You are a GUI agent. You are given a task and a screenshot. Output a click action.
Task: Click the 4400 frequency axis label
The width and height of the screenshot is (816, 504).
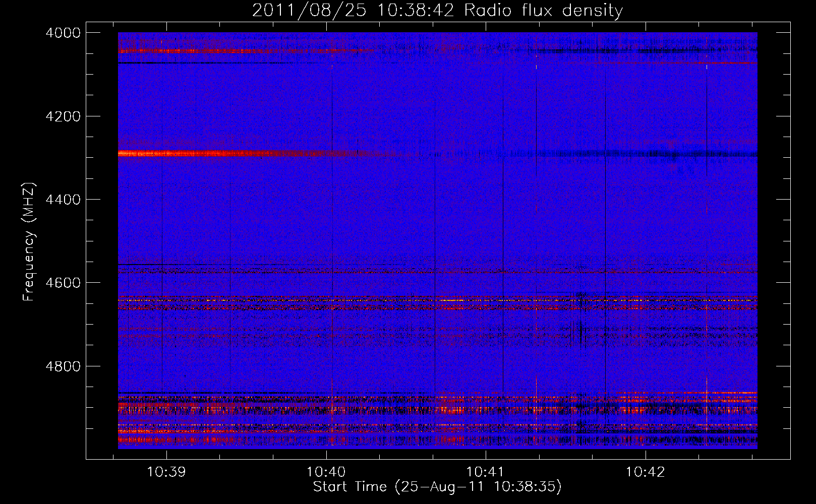[x=63, y=200]
